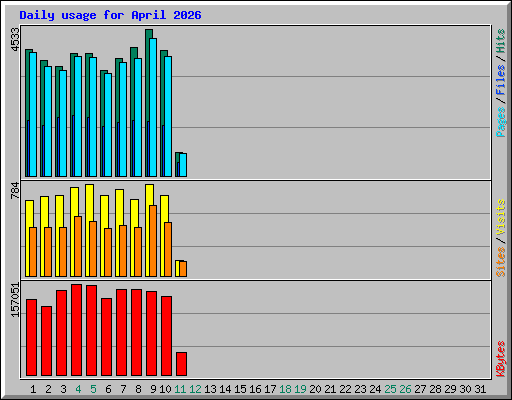Click day 1 on the x-axis

pos(33,389)
